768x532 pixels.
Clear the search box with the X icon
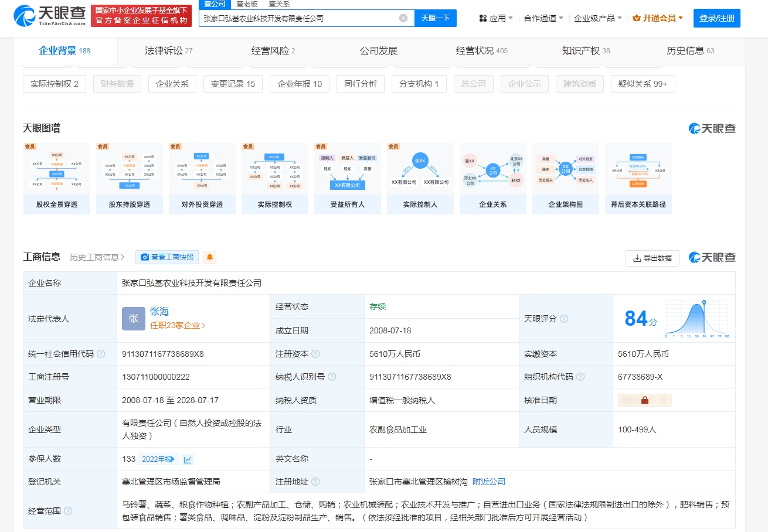(x=403, y=18)
